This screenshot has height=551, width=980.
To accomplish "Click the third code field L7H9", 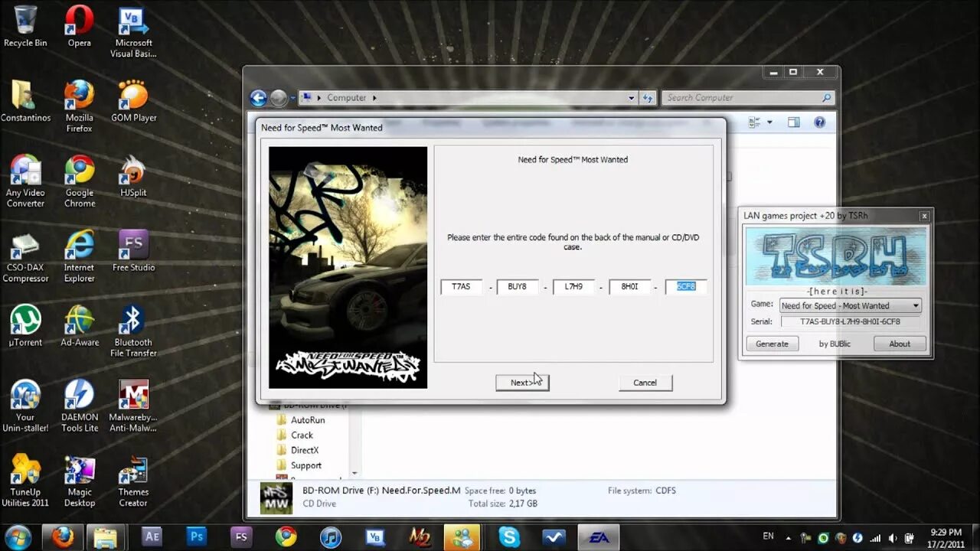I will click(574, 287).
